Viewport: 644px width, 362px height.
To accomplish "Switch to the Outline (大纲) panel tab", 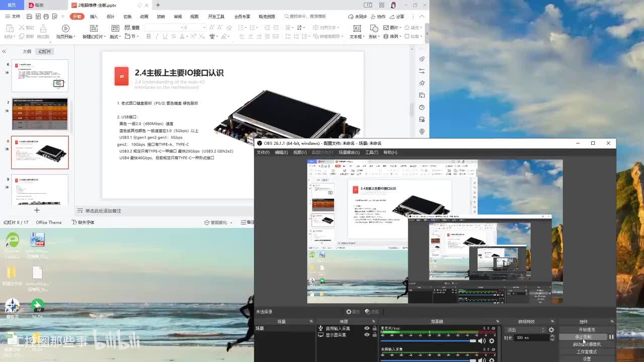I will point(27,51).
